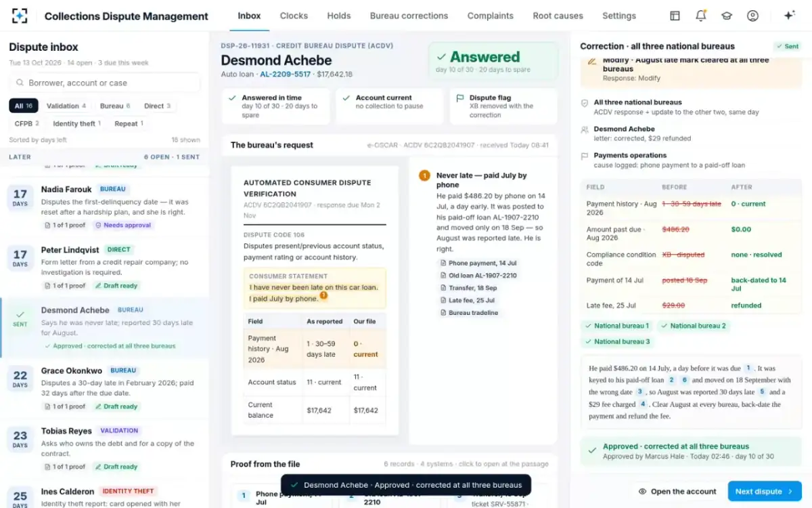Screen dimensions: 812x508
Task: Click citation badge 1 in summary text
Action: point(748,368)
